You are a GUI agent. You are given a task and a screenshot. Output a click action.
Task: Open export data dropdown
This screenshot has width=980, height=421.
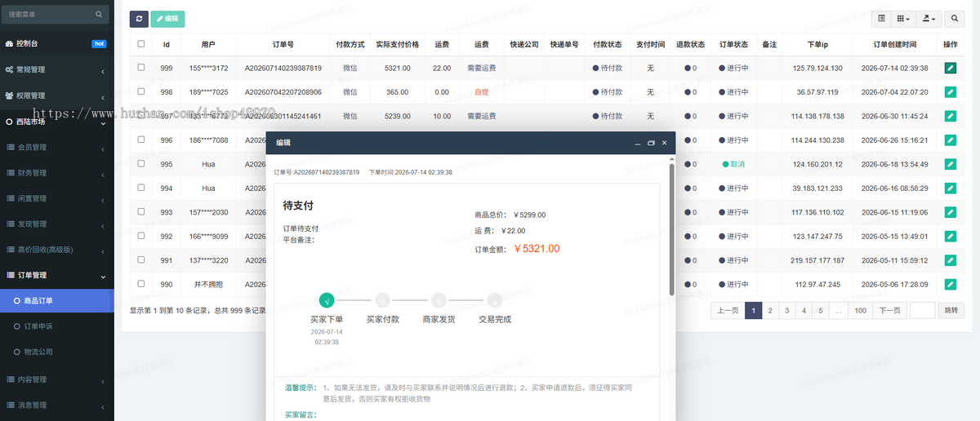click(929, 18)
